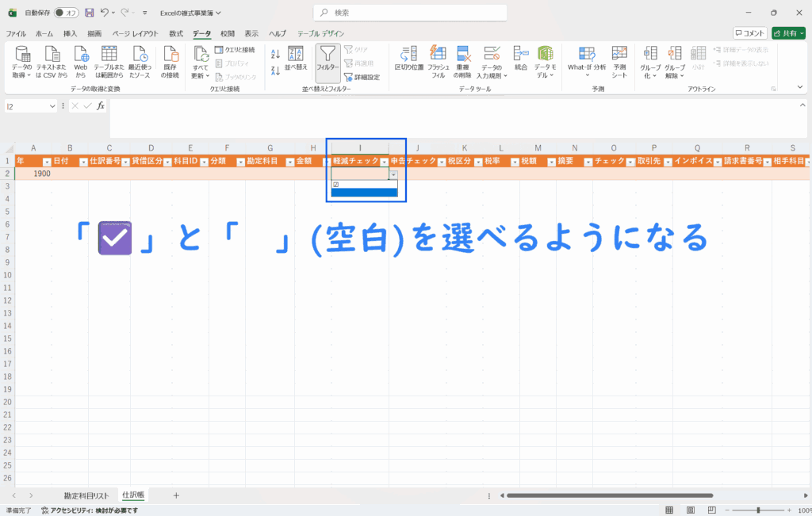Select Remove Duplicates (重複の削除) icon

click(x=463, y=55)
